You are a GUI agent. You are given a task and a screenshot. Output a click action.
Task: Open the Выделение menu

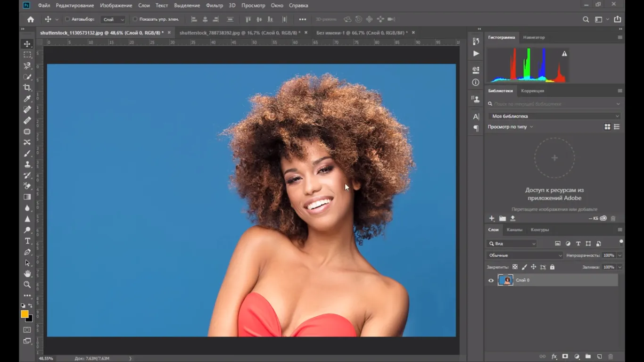[x=187, y=5]
